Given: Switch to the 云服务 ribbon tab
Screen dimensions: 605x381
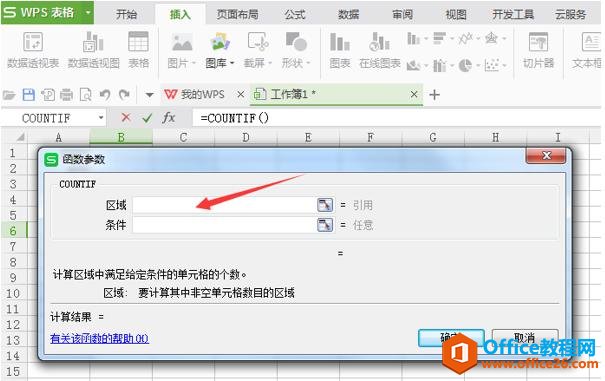Looking at the screenshot, I should tap(570, 15).
